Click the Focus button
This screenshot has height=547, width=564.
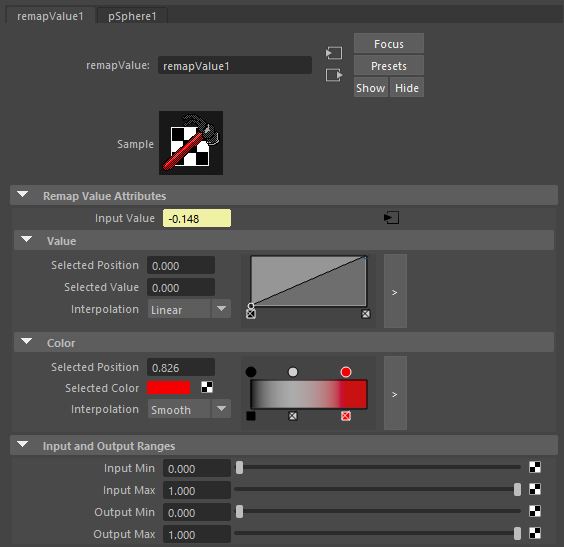[388, 44]
